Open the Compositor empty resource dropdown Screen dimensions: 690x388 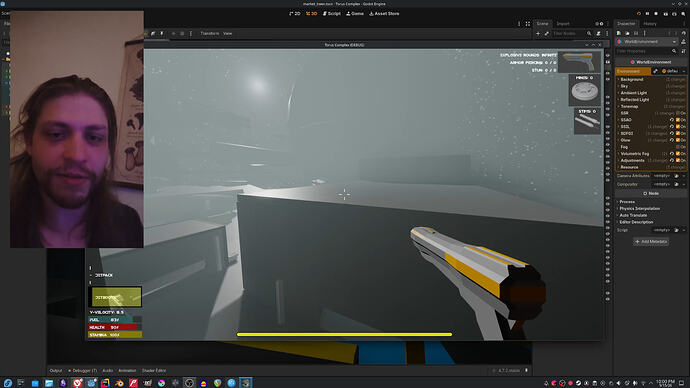[x=683, y=184]
